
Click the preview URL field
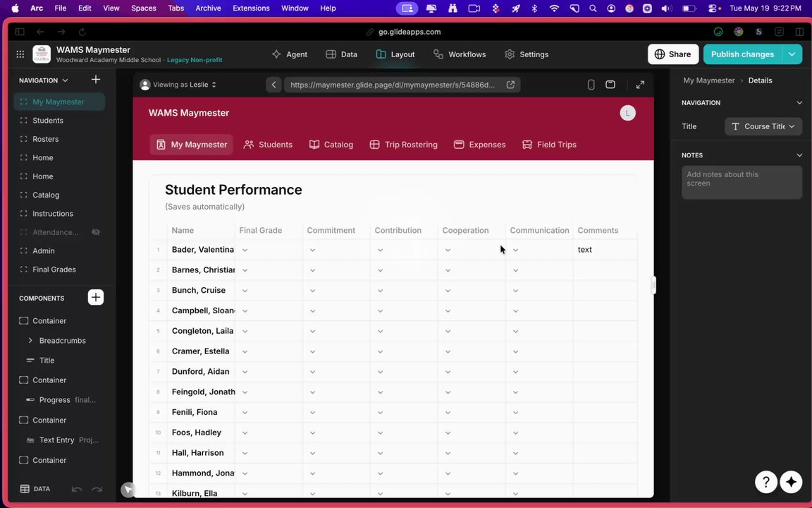click(393, 85)
